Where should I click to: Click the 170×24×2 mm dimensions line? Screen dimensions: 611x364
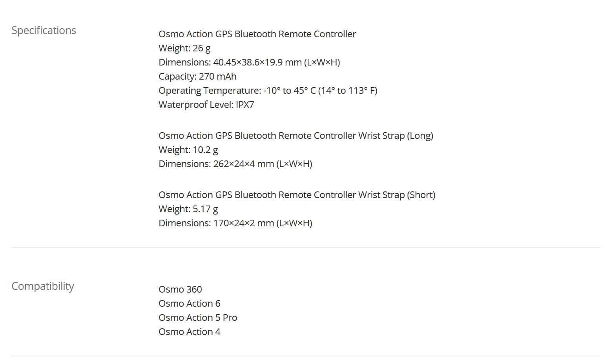(x=235, y=223)
